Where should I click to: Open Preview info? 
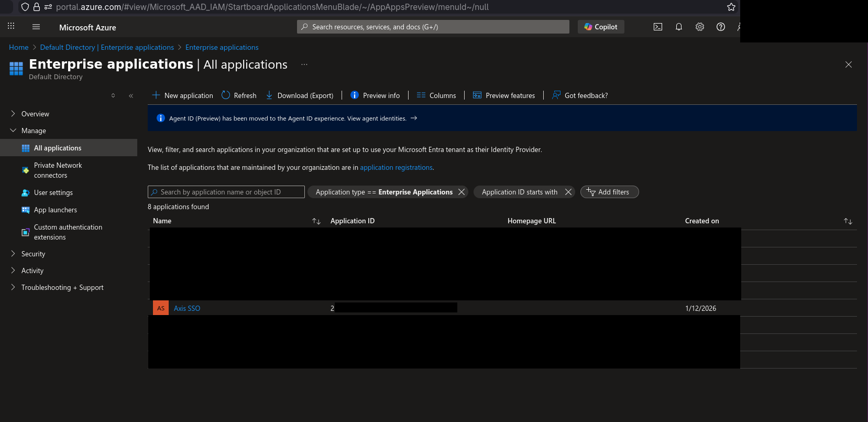coord(375,95)
